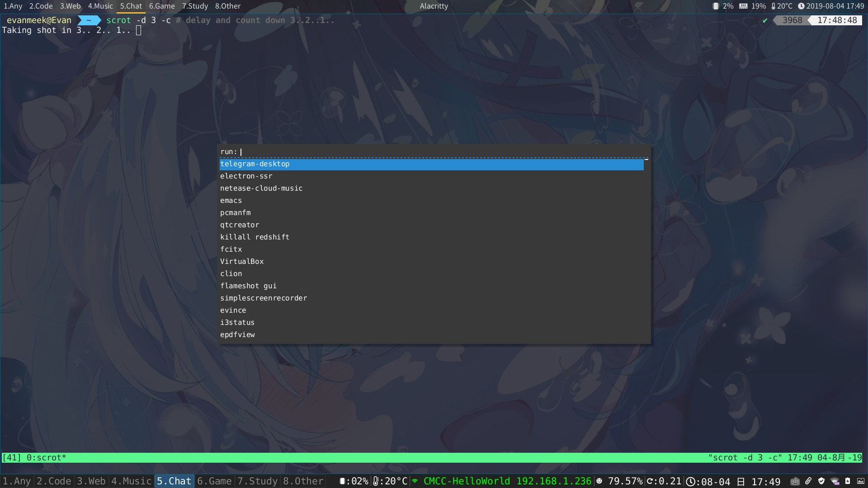This screenshot has width=868, height=488.
Task: Click the Wi-Fi signal tray icon
Action: click(835, 481)
